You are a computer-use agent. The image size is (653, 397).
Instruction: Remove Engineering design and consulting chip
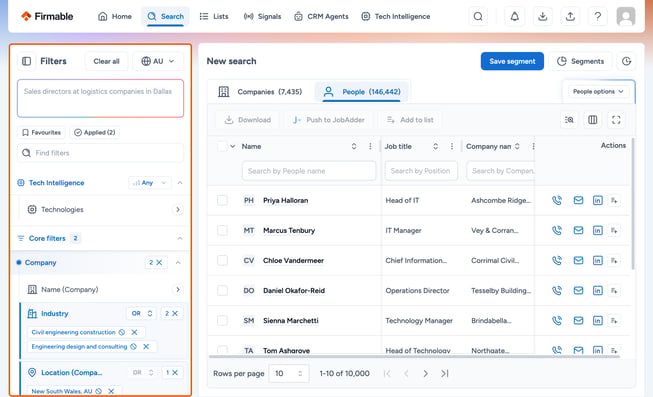click(146, 347)
